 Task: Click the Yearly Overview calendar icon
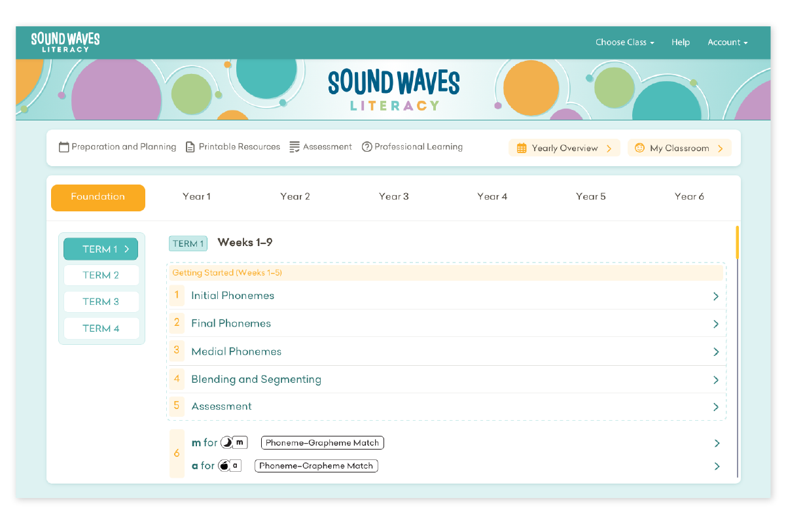coord(522,149)
